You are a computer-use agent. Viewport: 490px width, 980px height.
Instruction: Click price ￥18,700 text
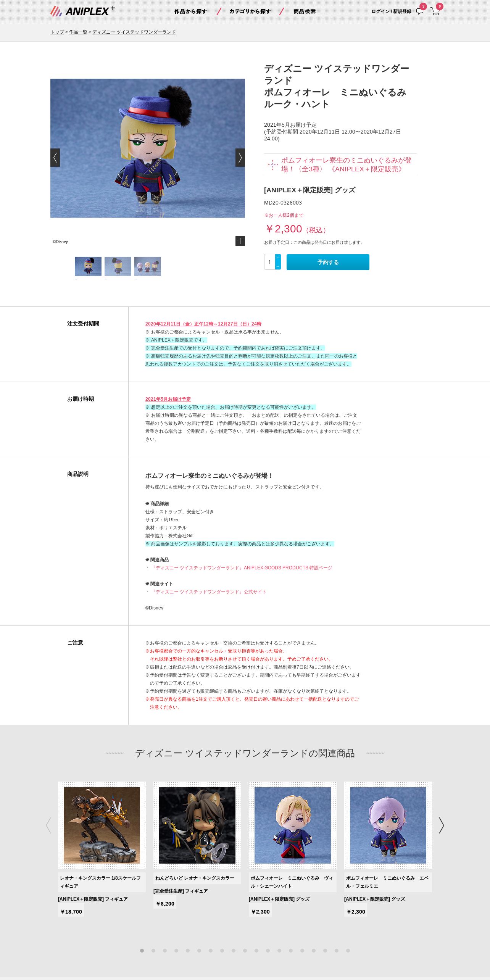71,912
